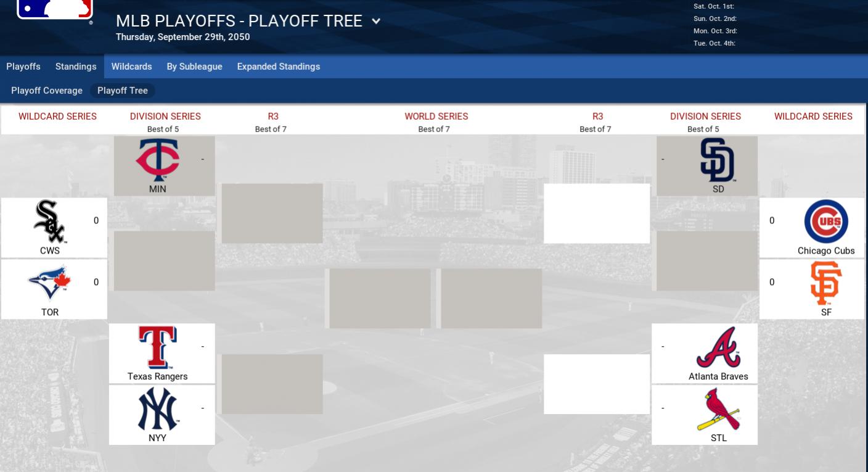Click the Playoff Tree subtab pill
This screenshot has width=868, height=472.
[123, 91]
